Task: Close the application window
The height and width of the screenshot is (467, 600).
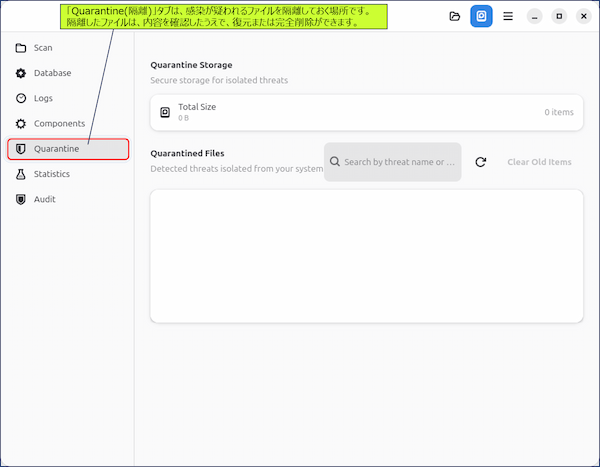Action: point(584,16)
